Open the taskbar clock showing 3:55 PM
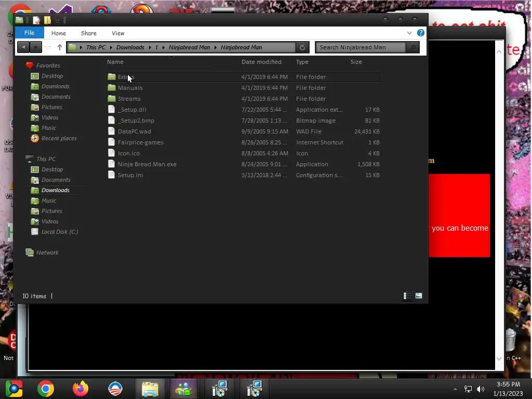This screenshot has width=532, height=399. (508, 389)
